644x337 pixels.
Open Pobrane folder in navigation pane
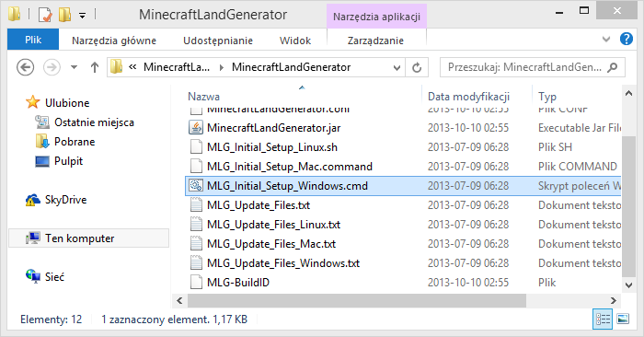point(75,142)
